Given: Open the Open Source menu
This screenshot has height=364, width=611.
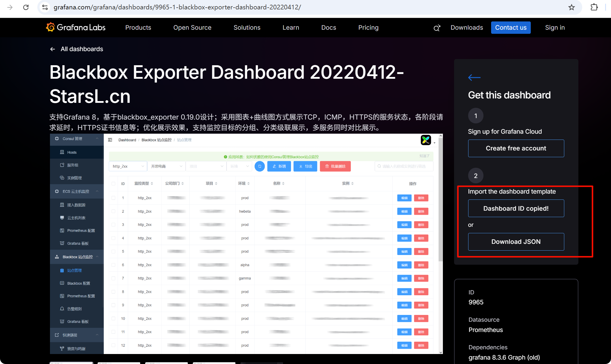Looking at the screenshot, I should 192,28.
